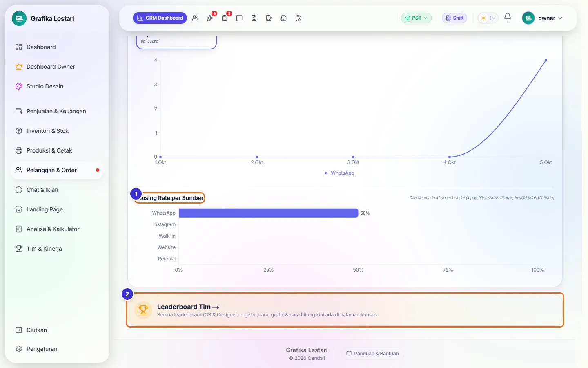This screenshot has width=588, height=368.
Task: Open the PST branch selector dropdown
Action: [x=416, y=18]
